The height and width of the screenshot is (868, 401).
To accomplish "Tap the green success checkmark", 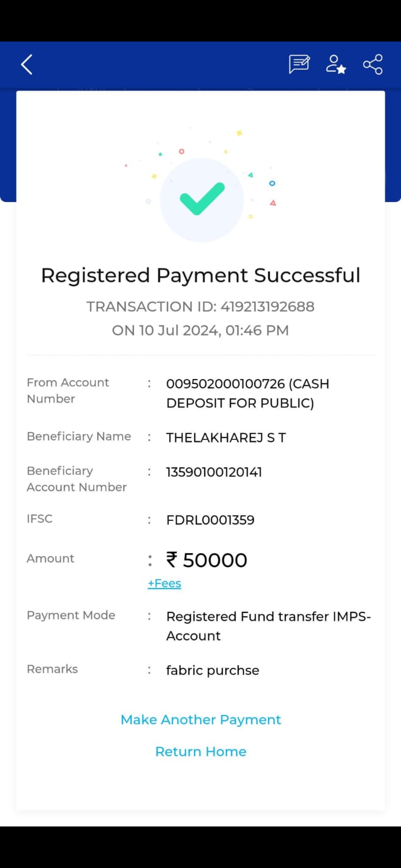I will click(202, 199).
